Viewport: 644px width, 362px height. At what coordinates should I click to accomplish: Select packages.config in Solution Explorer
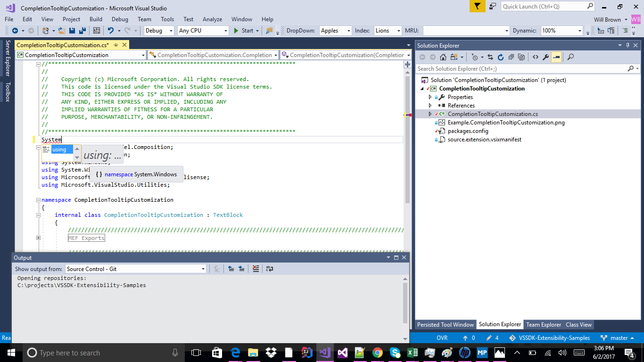tap(468, 131)
